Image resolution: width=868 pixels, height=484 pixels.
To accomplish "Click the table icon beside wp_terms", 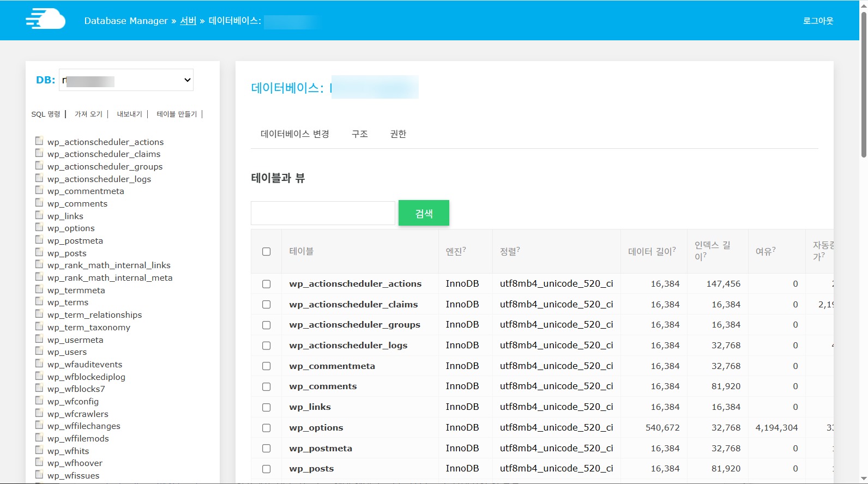I will pos(39,301).
